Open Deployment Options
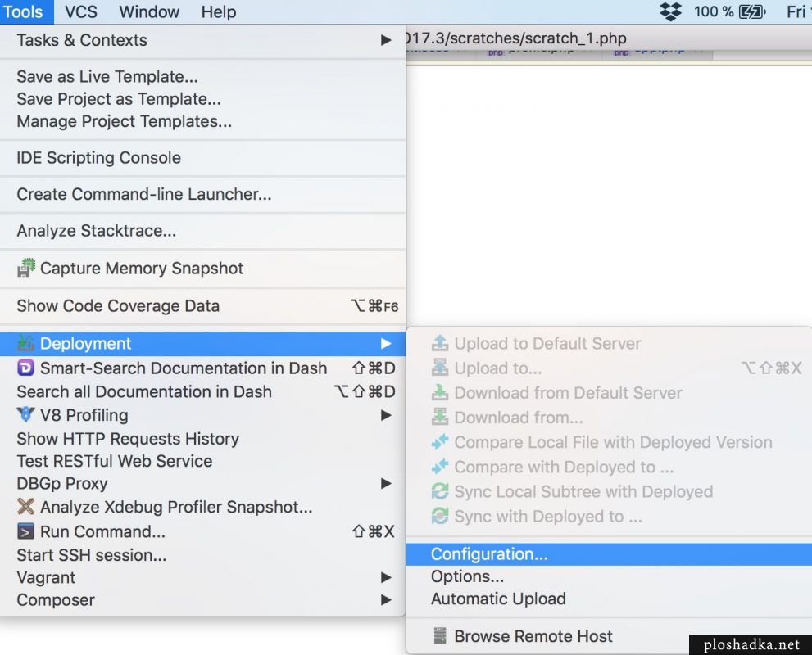812x655 pixels. click(x=467, y=576)
